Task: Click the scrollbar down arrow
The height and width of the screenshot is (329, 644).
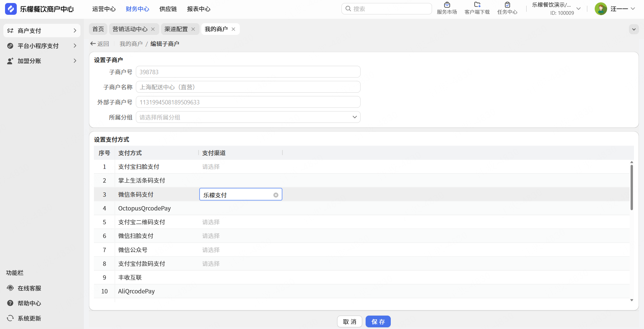Action: pyautogui.click(x=632, y=300)
